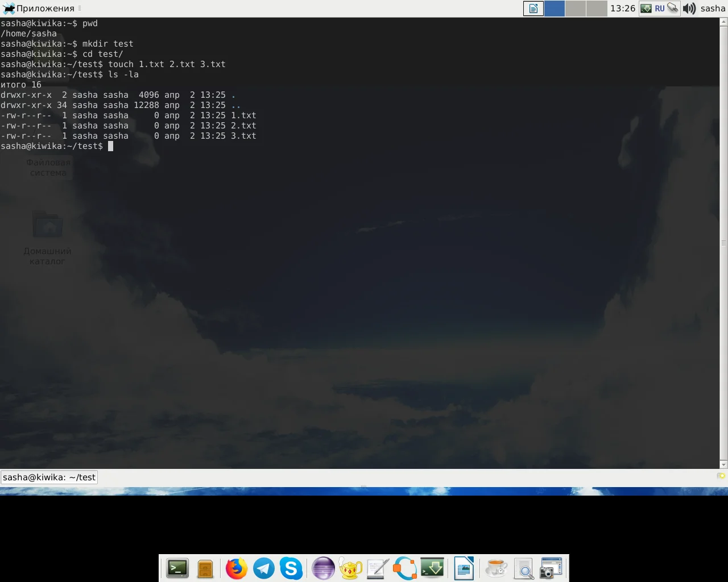This screenshot has height=582, width=728.
Task: Open the volume speaker control
Action: [689, 9]
